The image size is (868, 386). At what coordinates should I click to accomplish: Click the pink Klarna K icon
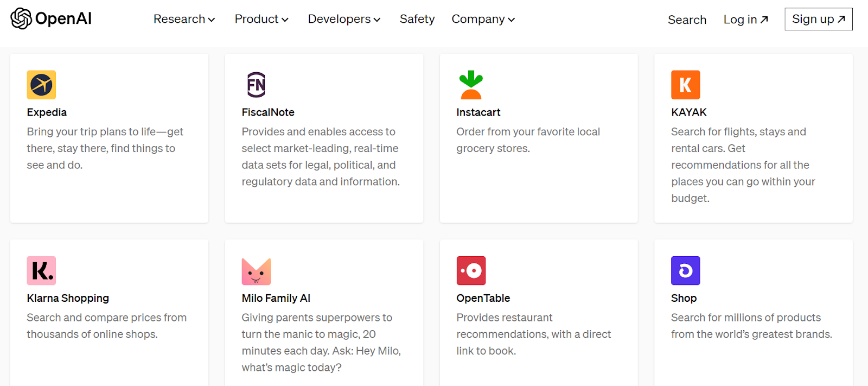point(41,270)
